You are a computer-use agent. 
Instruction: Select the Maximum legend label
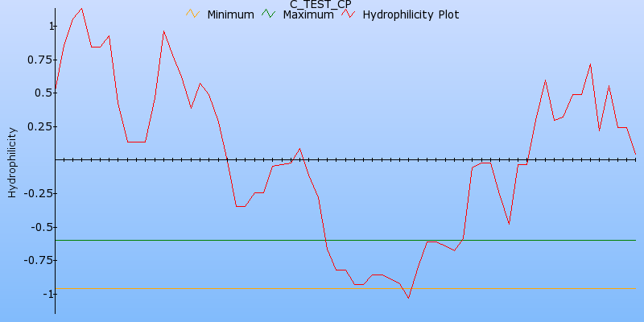click(308, 14)
